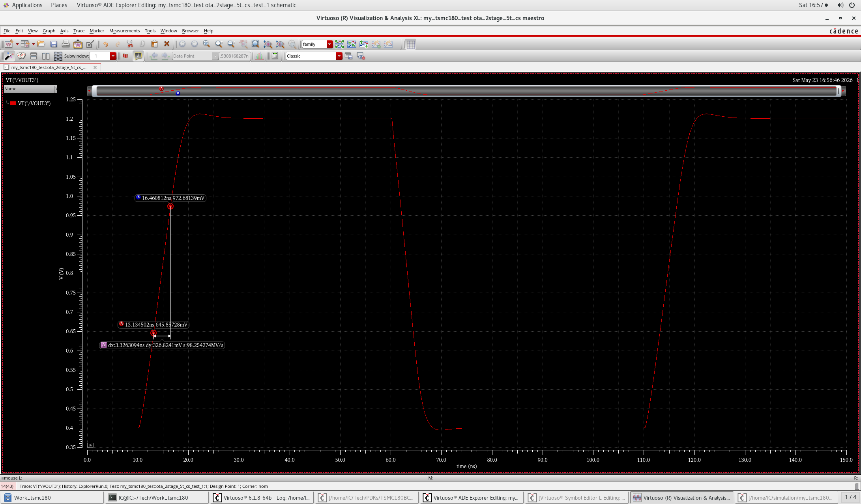Click the Save icon in toolbar

[x=54, y=44]
